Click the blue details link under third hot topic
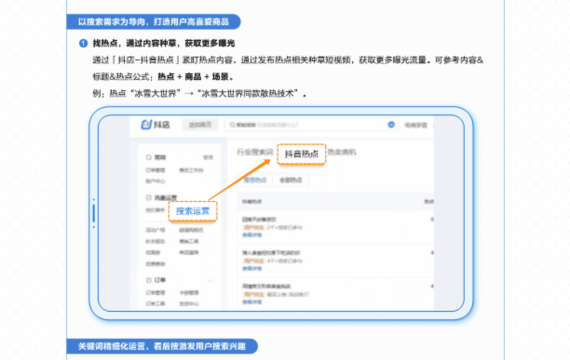 pyautogui.click(x=252, y=302)
